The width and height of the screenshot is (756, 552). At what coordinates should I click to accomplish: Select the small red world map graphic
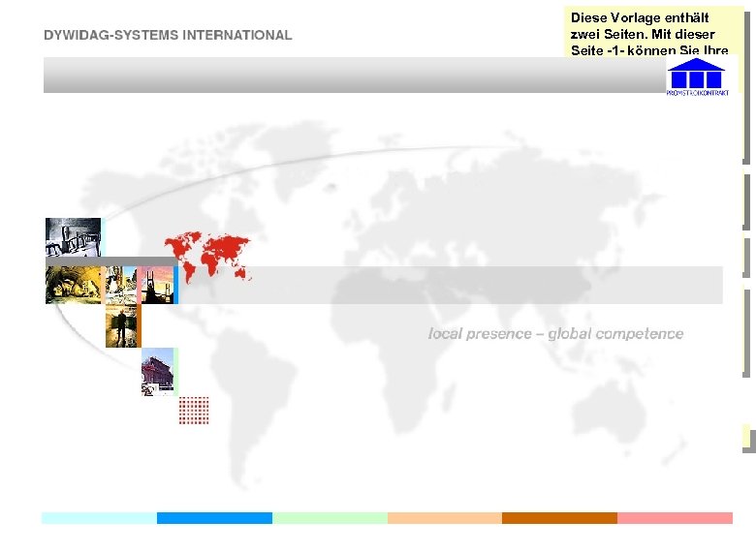(207, 257)
